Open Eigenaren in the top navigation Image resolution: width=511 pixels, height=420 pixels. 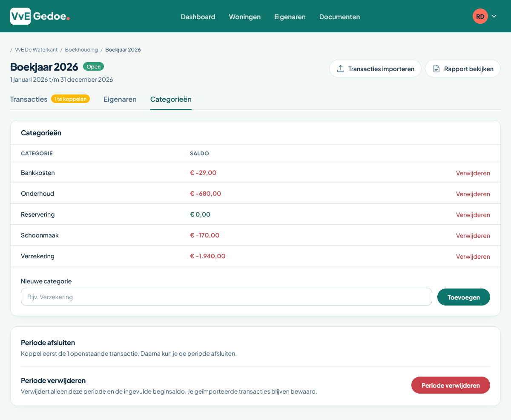click(290, 17)
